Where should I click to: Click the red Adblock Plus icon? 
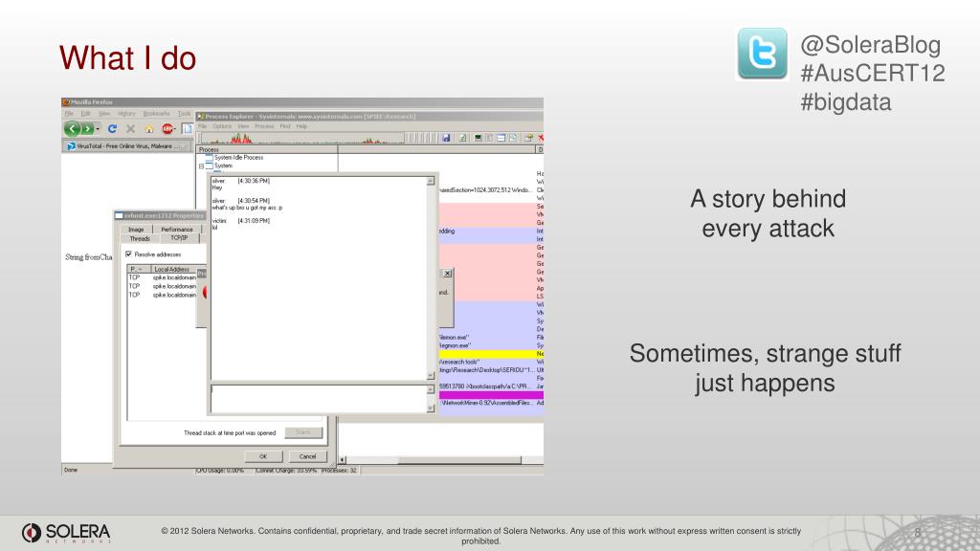(x=167, y=129)
